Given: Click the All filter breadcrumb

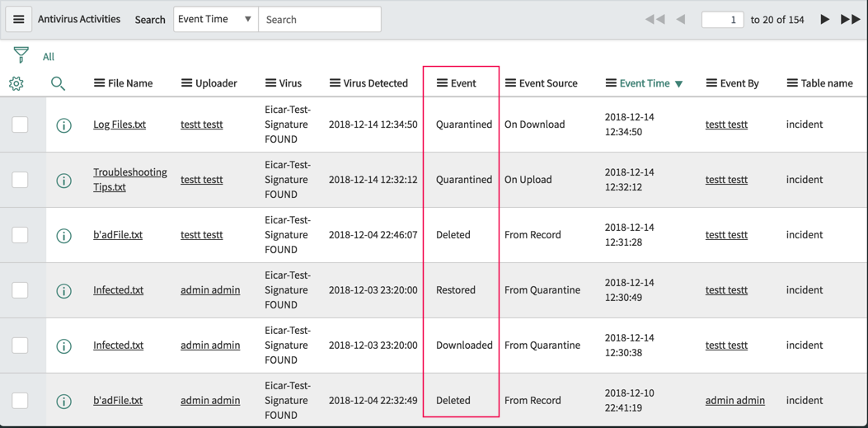Looking at the screenshot, I should coord(49,57).
